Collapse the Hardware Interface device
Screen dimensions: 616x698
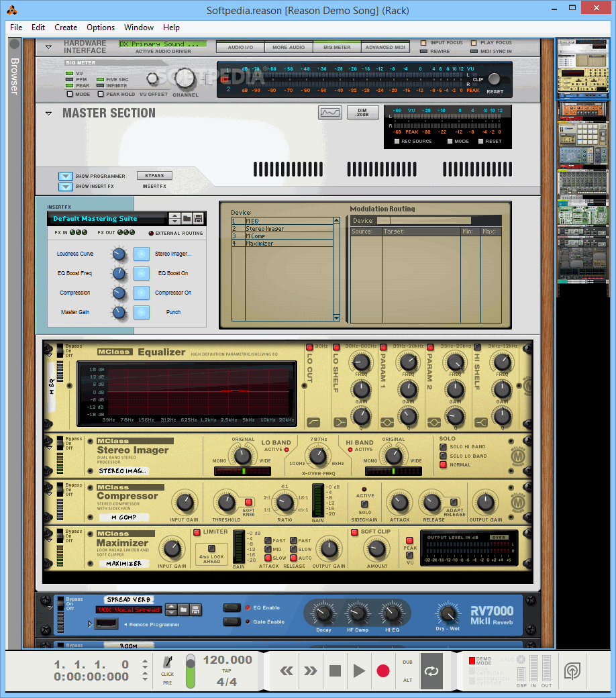[x=49, y=47]
